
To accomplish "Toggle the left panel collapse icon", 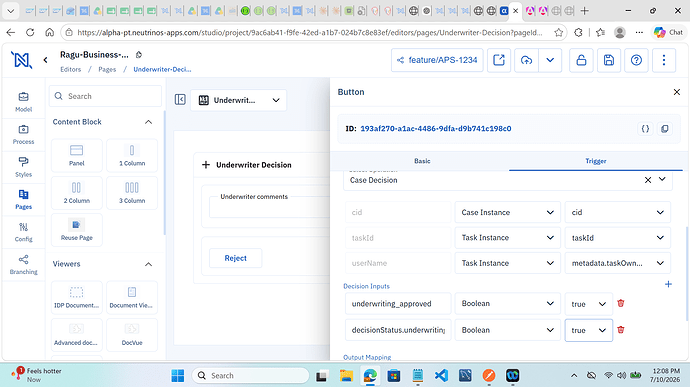I will pyautogui.click(x=180, y=100).
